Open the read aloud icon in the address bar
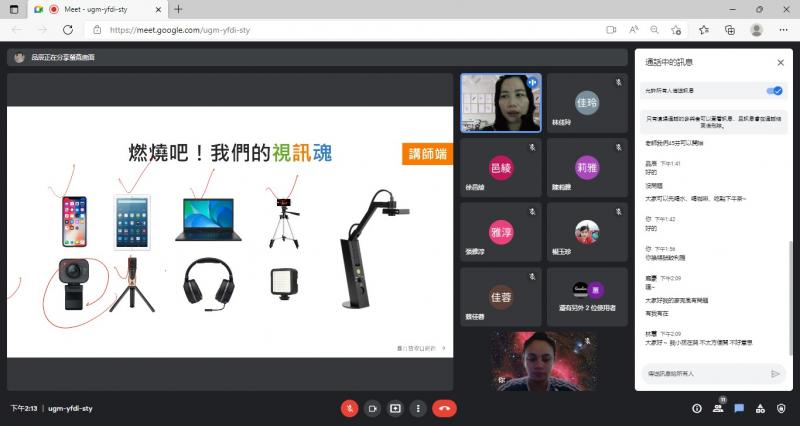The image size is (800, 426). (634, 30)
